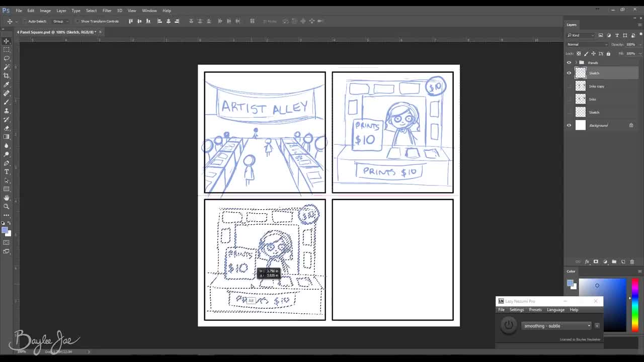Open Presets menu in Lazy Nezumi Pro
This screenshot has height=362, width=644.
point(535,310)
